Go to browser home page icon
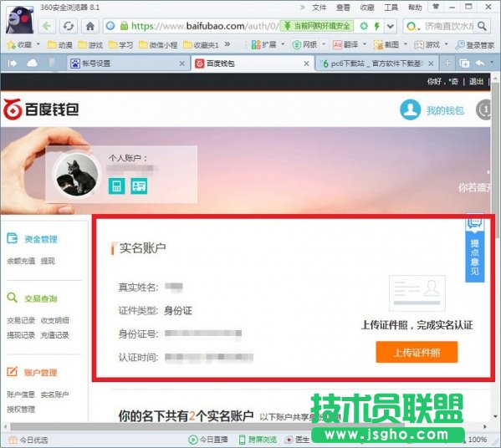Screen dimensions: 501x448 [90, 26]
